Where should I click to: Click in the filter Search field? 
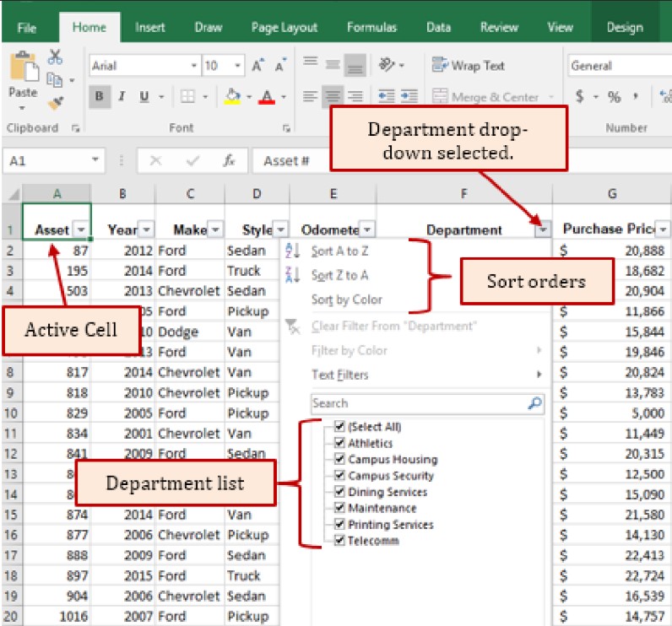click(428, 403)
